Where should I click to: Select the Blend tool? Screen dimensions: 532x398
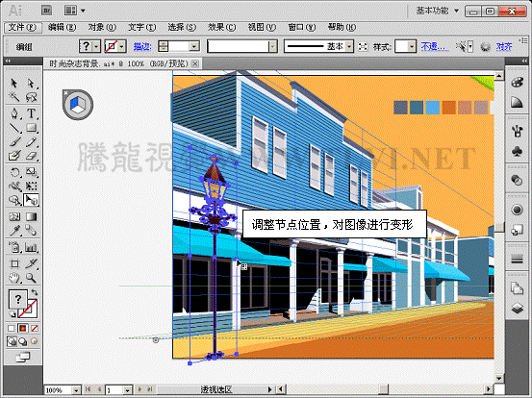point(31,231)
